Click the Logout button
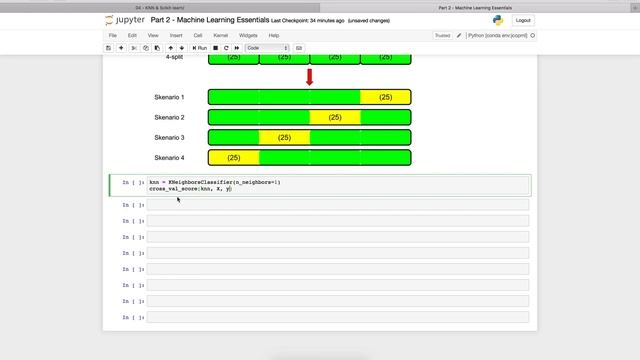The image size is (640, 360). pyautogui.click(x=523, y=20)
